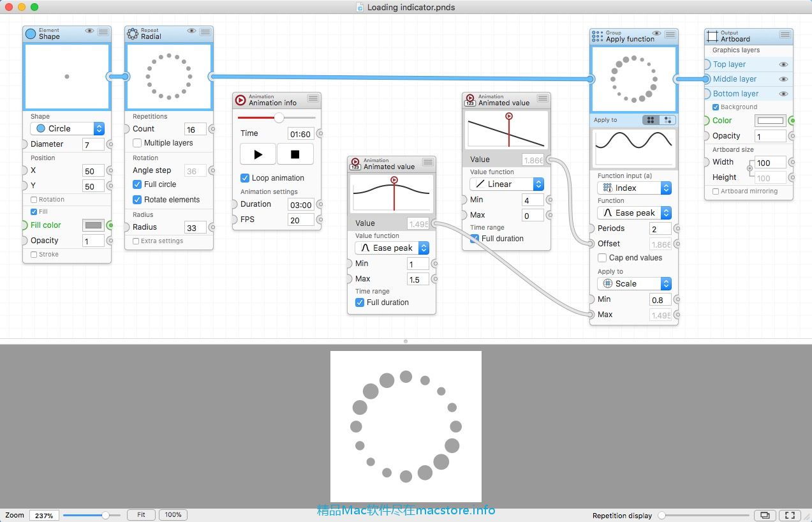812x522 pixels.
Task: Open the Fill color swatch
Action: point(94,225)
